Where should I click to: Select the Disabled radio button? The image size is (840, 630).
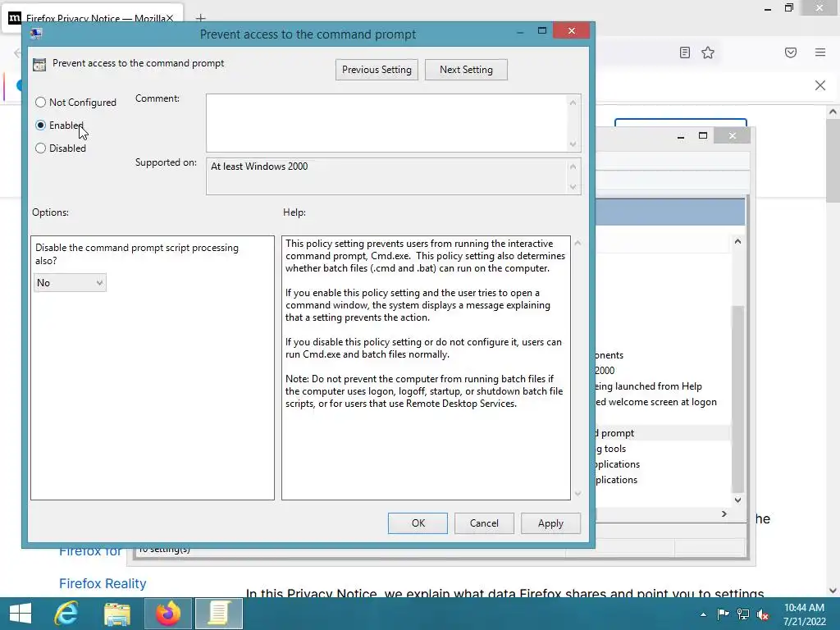coord(41,148)
